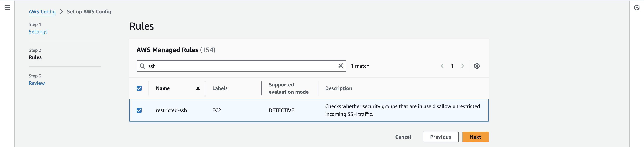
Task: Click the '1 match' text
Action: click(360, 66)
